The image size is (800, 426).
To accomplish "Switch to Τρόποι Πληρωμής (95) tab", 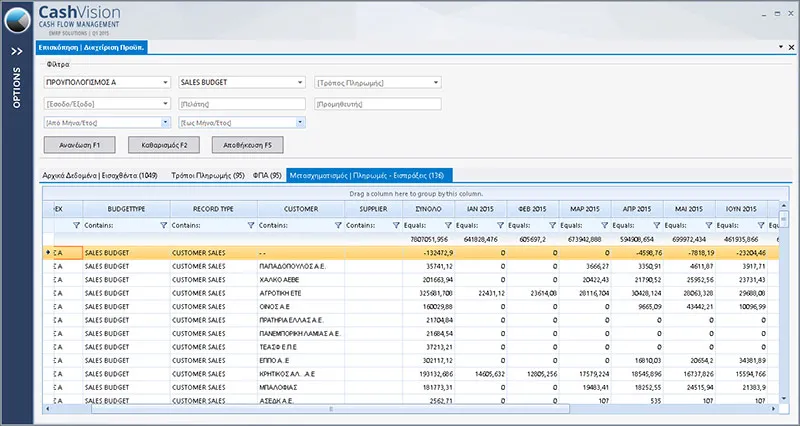I will [x=208, y=176].
